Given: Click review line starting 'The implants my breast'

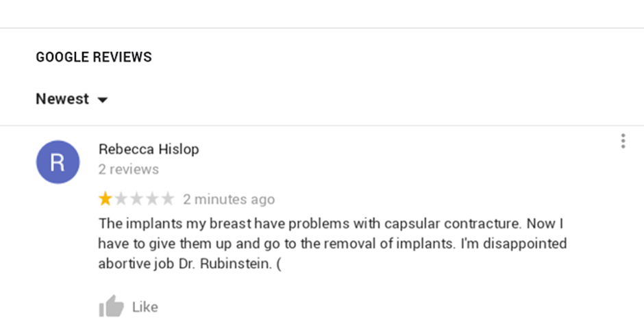Looking at the screenshot, I should [331, 224].
